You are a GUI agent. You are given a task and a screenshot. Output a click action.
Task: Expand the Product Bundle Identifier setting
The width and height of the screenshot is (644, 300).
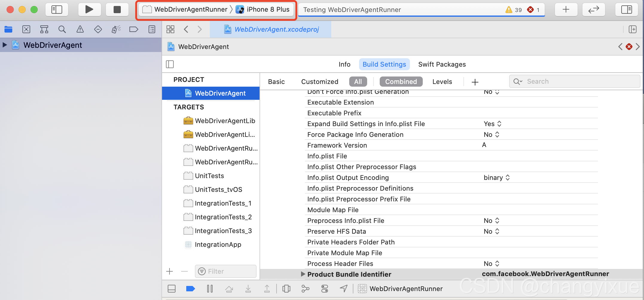point(303,274)
